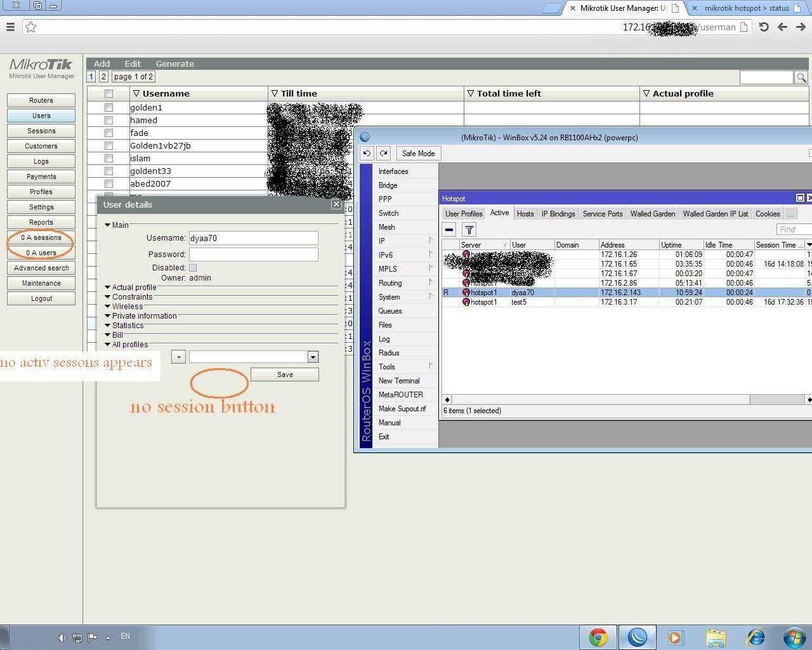Click the browser menu hamburger icon
The width and height of the screenshot is (812, 650).
(x=10, y=27)
